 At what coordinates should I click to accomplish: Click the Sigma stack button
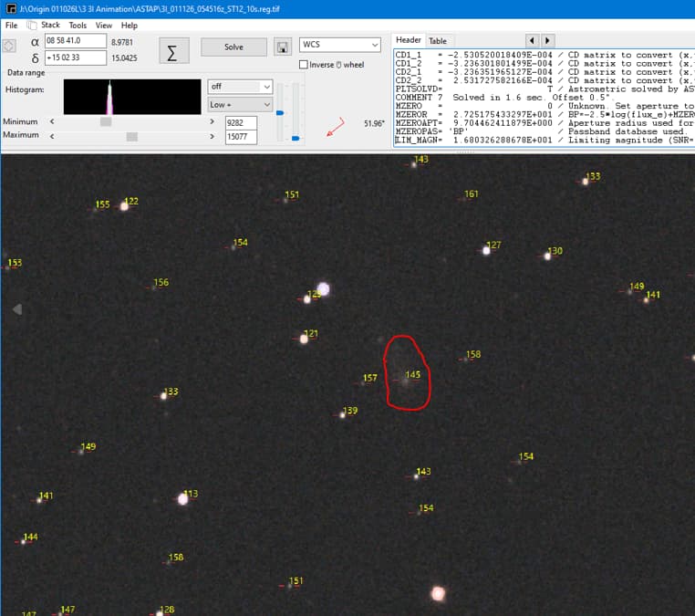(172, 51)
